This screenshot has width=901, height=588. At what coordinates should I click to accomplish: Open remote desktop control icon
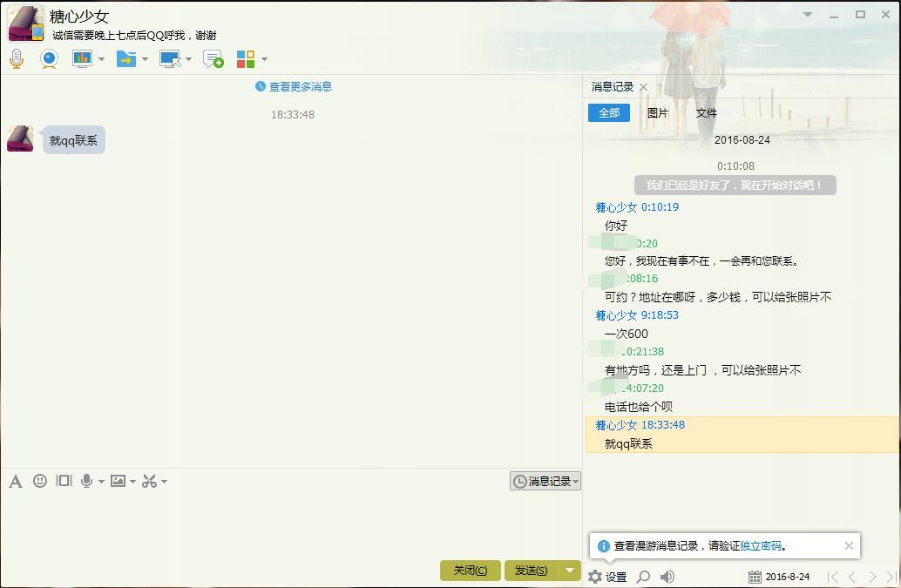tap(170, 58)
